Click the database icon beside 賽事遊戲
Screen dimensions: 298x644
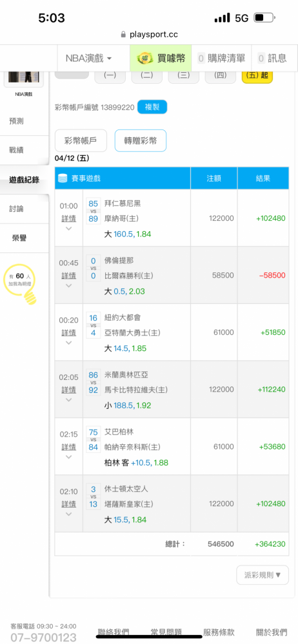pyautogui.click(x=63, y=178)
